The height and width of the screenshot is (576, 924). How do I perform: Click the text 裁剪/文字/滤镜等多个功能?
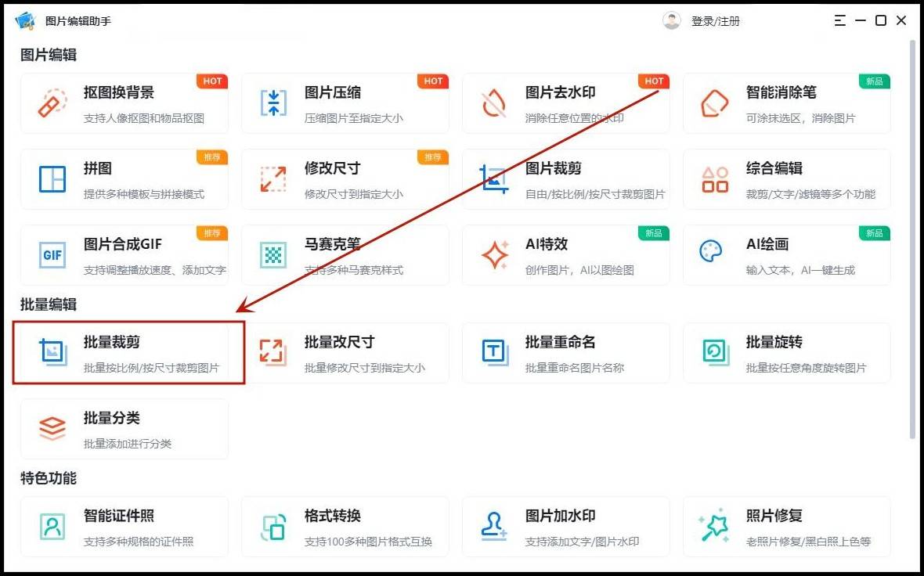tap(811, 194)
